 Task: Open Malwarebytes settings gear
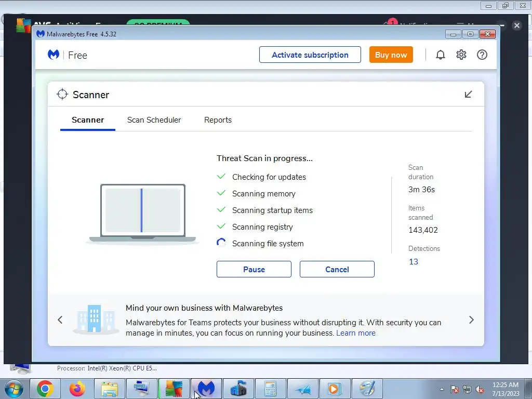tap(461, 55)
